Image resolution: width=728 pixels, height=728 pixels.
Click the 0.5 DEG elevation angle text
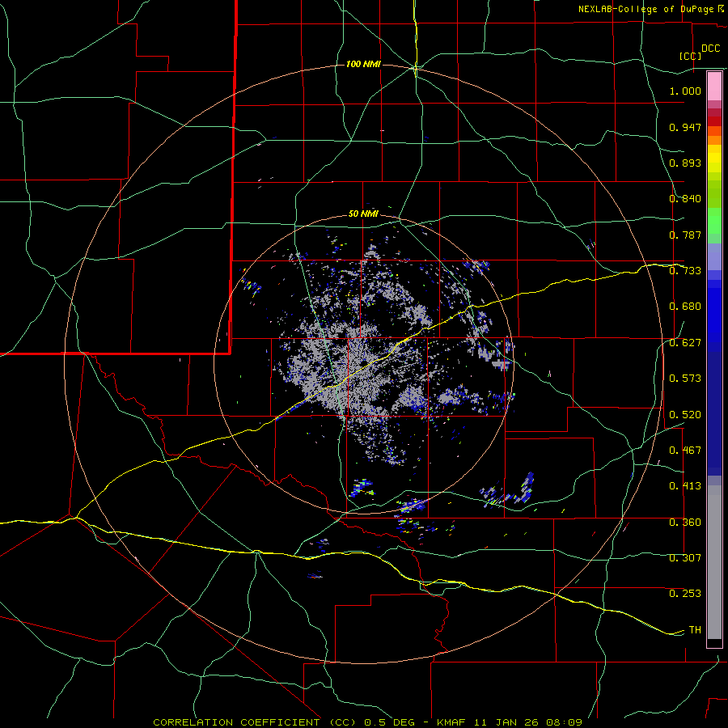click(x=391, y=722)
